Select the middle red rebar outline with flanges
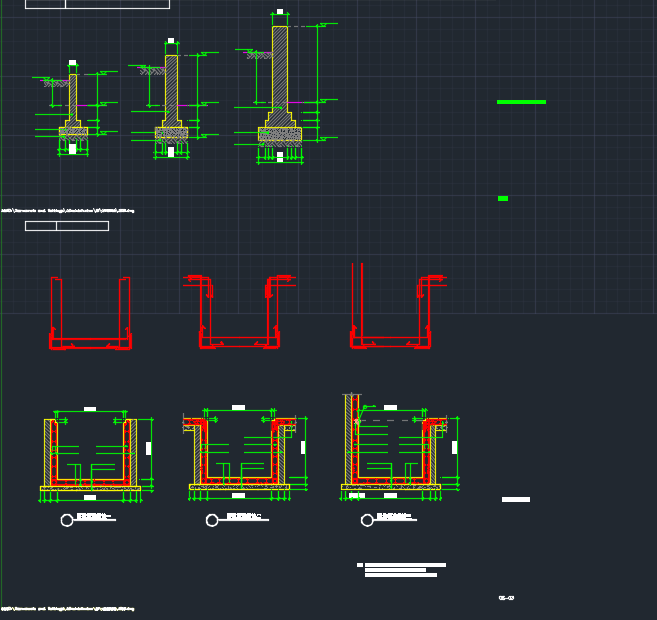The width and height of the screenshot is (657, 620). coord(239,312)
